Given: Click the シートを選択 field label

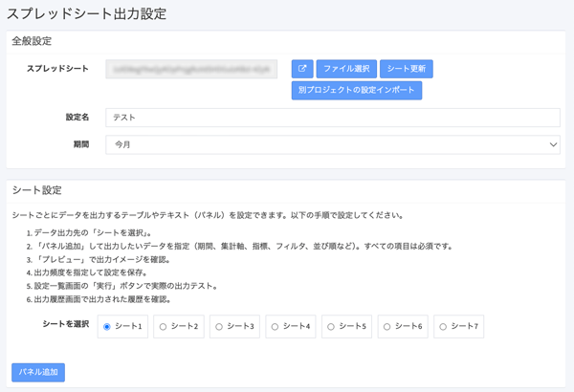Looking at the screenshot, I should [66, 324].
